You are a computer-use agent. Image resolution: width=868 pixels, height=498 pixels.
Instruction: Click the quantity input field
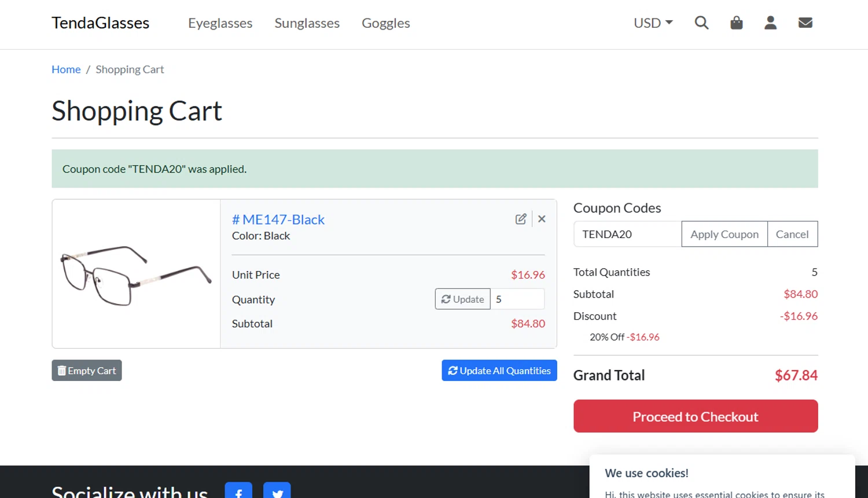point(517,299)
